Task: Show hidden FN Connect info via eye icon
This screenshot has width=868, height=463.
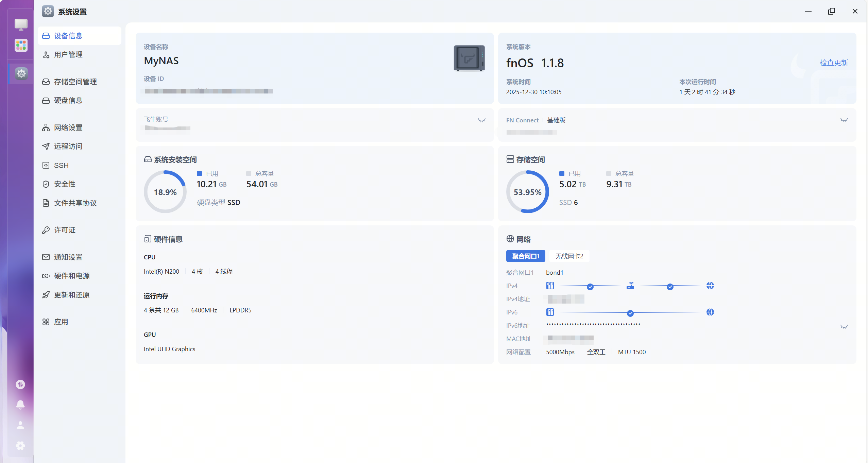Action: [x=844, y=120]
